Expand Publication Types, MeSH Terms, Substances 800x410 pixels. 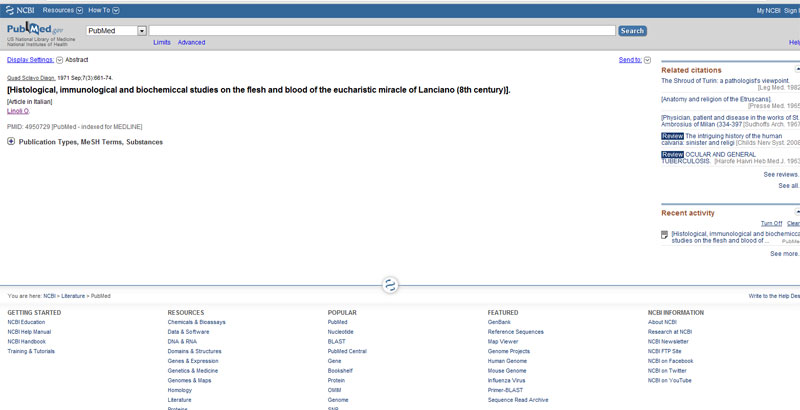tap(91, 142)
